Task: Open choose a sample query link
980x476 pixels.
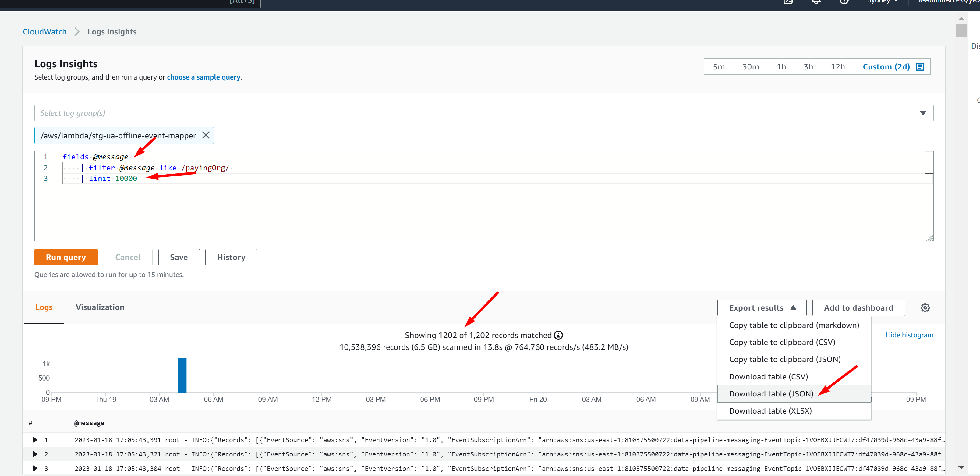Action: pyautogui.click(x=203, y=77)
